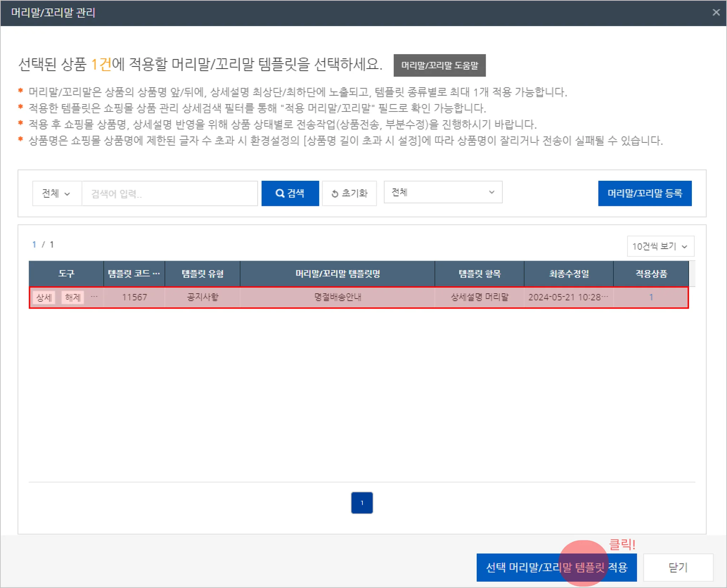Click the 닫기 close button

point(678,567)
